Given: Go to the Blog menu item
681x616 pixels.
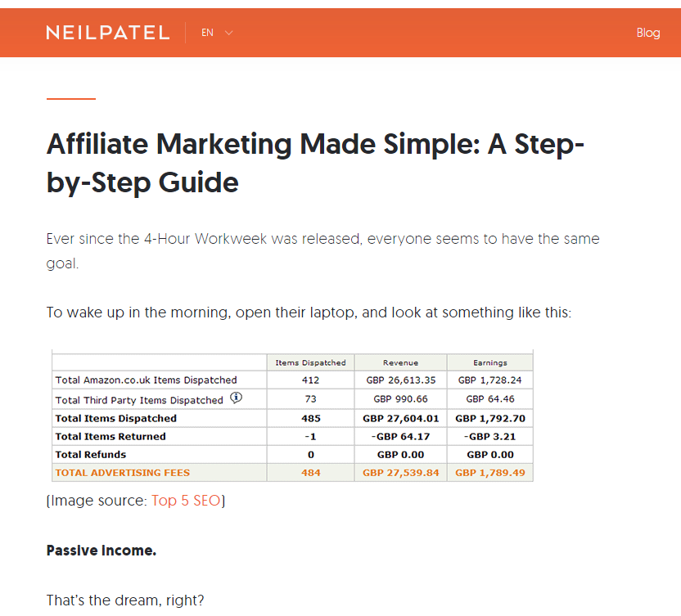Looking at the screenshot, I should 647,33.
